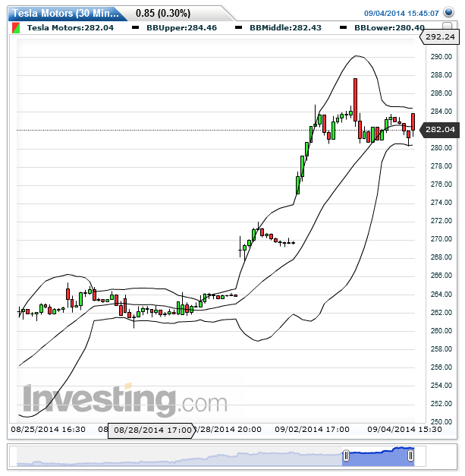This screenshot has width=465, height=476.
Task: Click the highlighted blue range in the navigator
Action: pos(379,456)
